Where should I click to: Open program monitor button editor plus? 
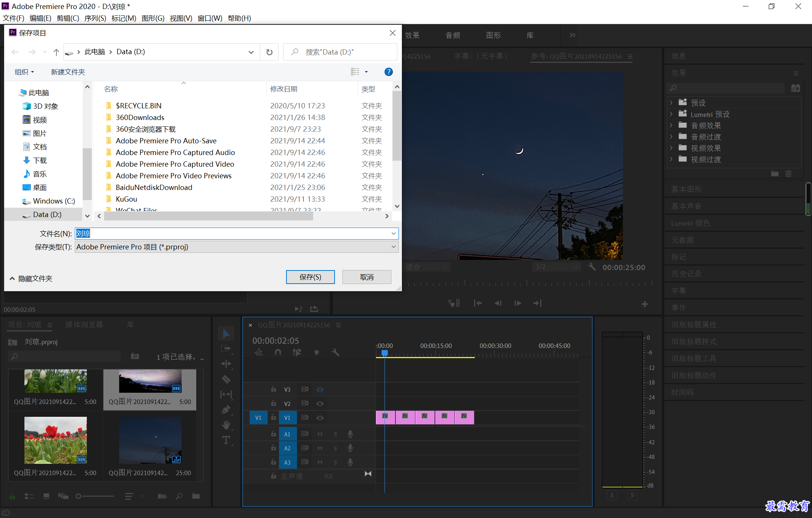(645, 304)
